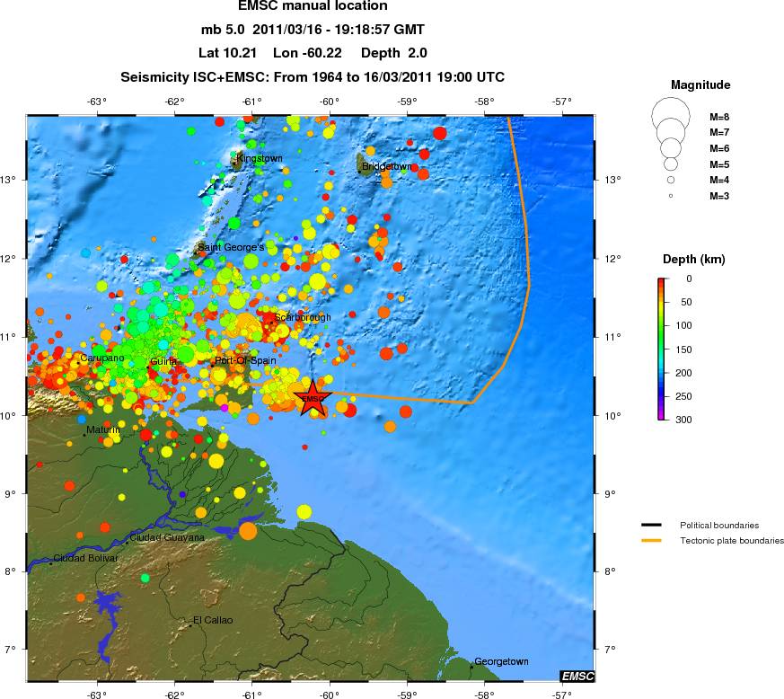Click the Ciudad Guayana city label

[x=167, y=538]
